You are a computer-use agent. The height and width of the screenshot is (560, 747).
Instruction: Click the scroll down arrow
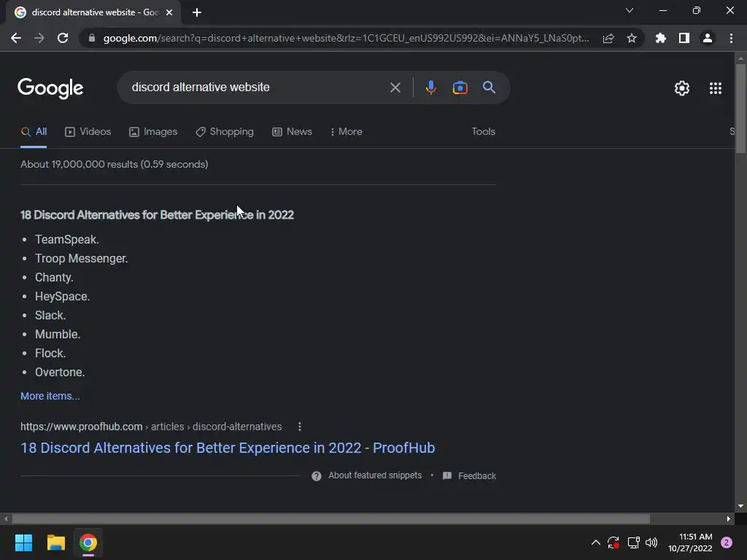740,506
